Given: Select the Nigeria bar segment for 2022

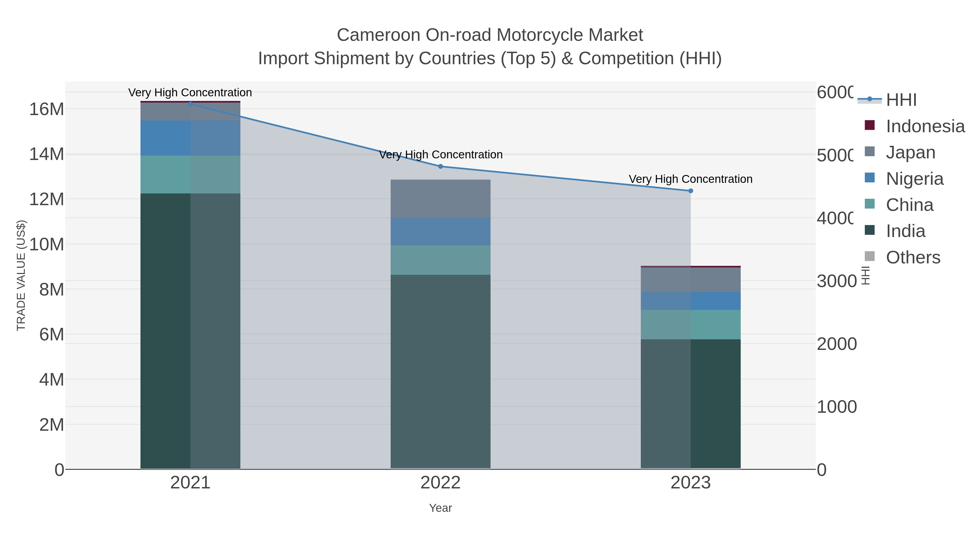Looking at the screenshot, I should point(440,232).
